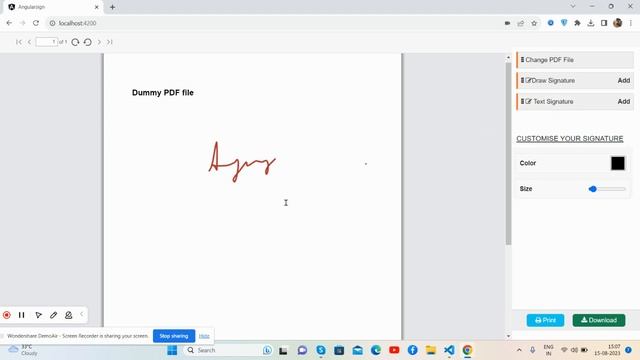Image resolution: width=640 pixels, height=360 pixels.
Task: Close the Angularsign tab
Action: (x=96, y=7)
